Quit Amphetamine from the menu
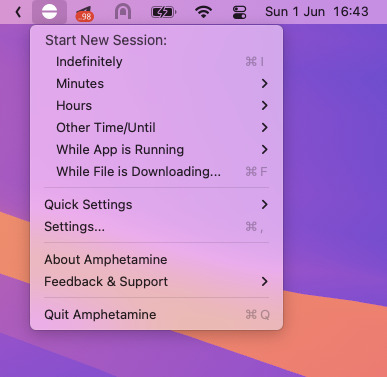The height and width of the screenshot is (377, 387). [156, 315]
